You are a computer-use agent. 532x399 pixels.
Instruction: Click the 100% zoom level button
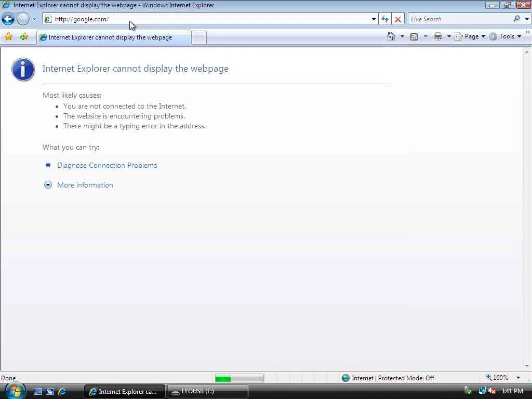pos(497,378)
